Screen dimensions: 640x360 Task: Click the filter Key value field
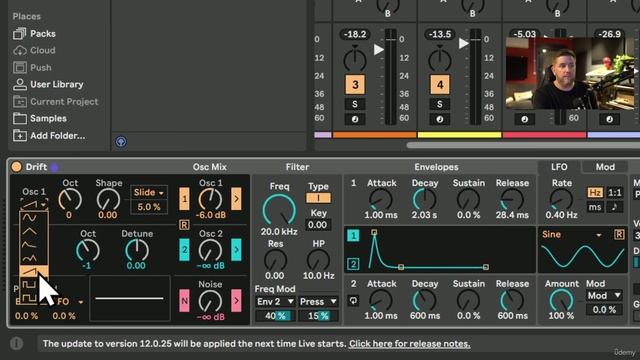click(x=318, y=225)
